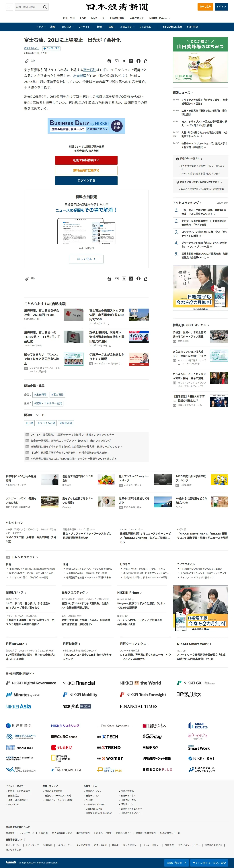Share to note using the icon above the article

[x=124, y=61]
